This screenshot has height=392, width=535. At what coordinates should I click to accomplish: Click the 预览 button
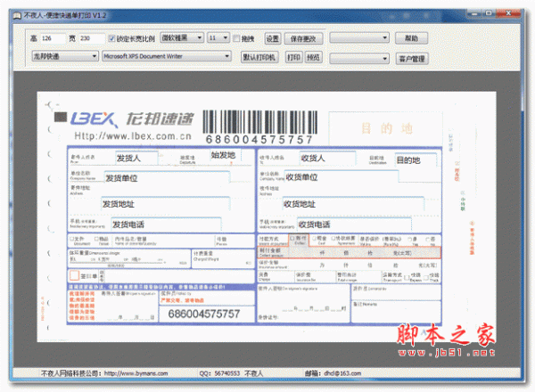coord(313,57)
